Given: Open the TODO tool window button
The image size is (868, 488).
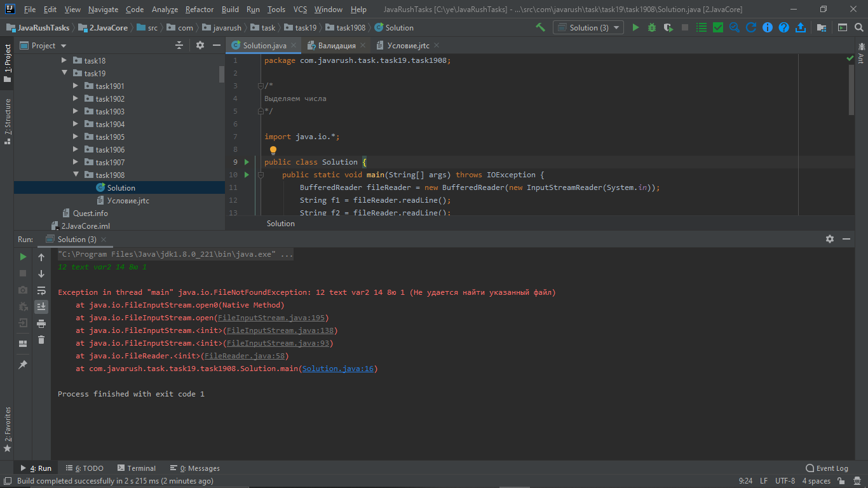Looking at the screenshot, I should tap(85, 468).
